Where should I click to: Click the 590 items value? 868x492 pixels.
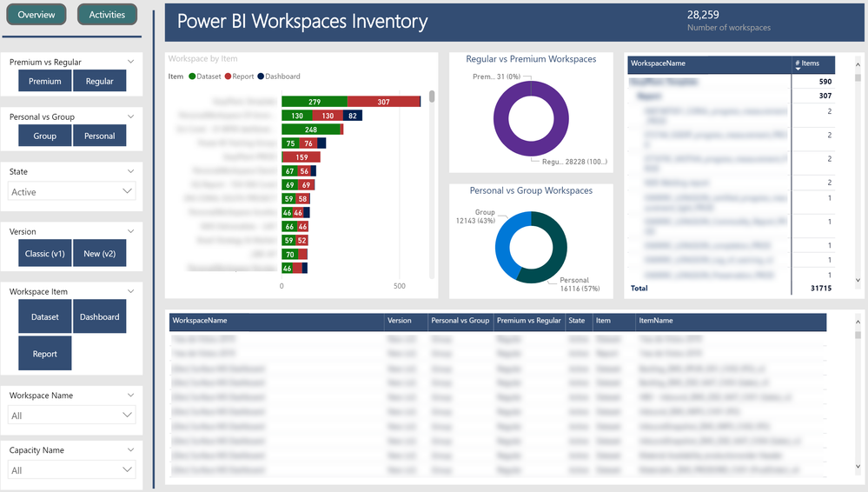(x=825, y=82)
